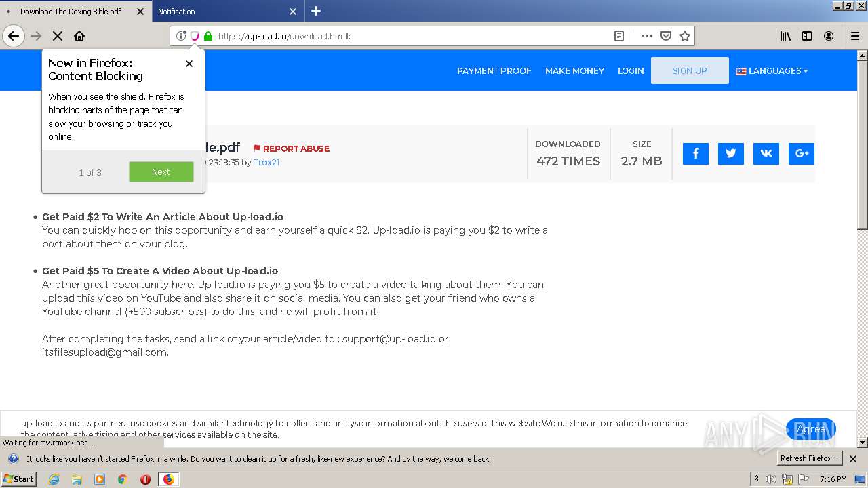This screenshot has height=488, width=868.
Task: Stop page loading with the X button
Action: [58, 36]
